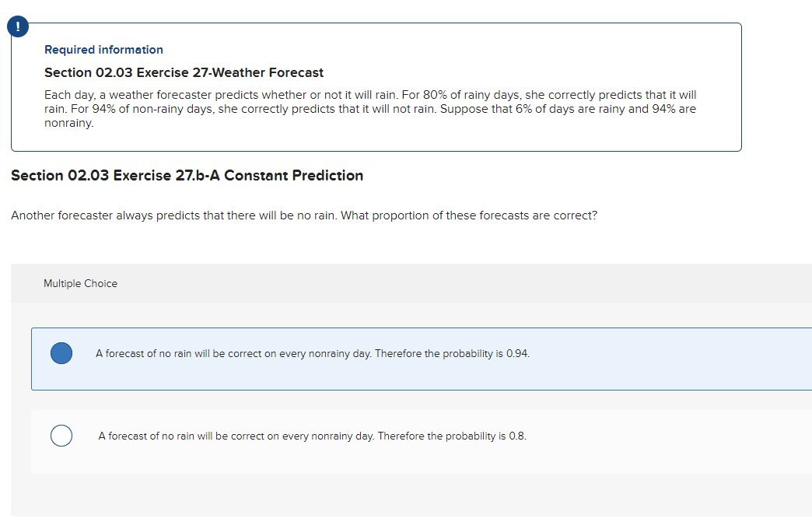This screenshot has height=529, width=812.
Task: Click the question about constant no-rain prediction
Action: click(304, 215)
